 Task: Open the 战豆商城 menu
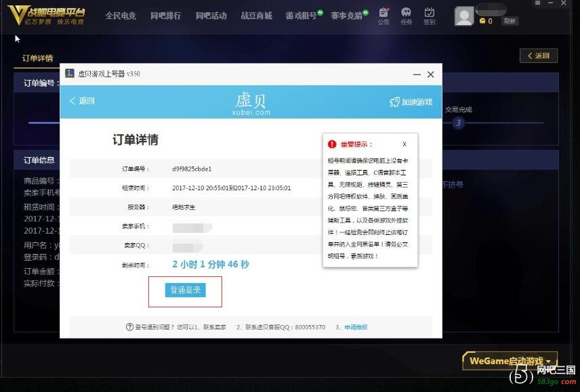pyautogui.click(x=256, y=16)
